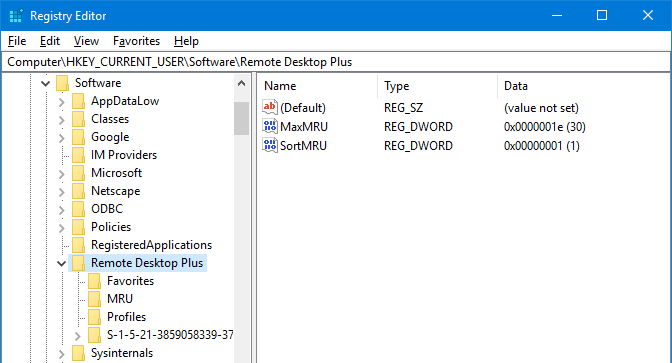
Task: Select the SortMRU DWORD value icon
Action: [270, 145]
